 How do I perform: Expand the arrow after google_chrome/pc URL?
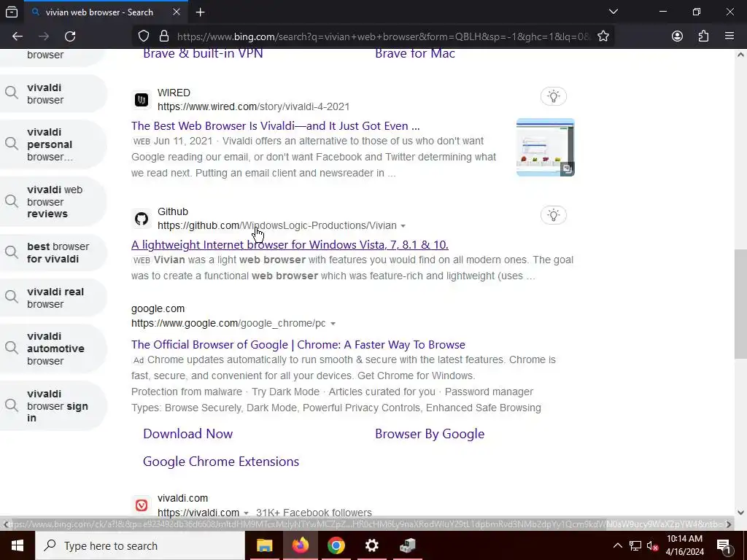pyautogui.click(x=333, y=323)
